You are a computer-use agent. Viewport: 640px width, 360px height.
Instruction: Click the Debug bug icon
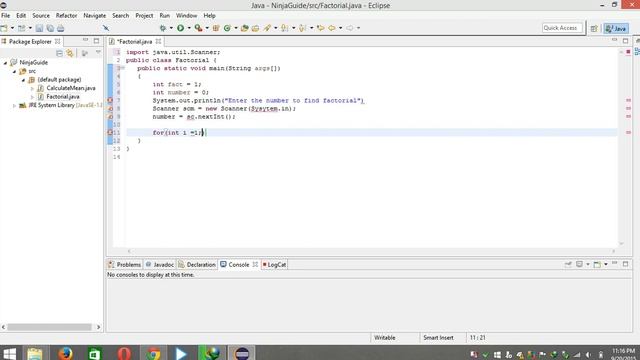pyautogui.click(x=163, y=28)
